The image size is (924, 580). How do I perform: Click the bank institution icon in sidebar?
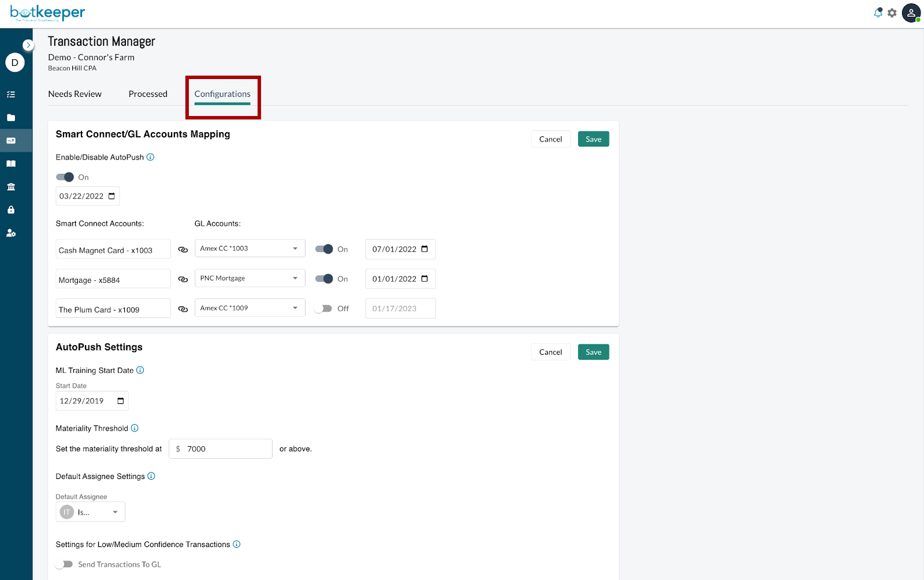pos(11,186)
